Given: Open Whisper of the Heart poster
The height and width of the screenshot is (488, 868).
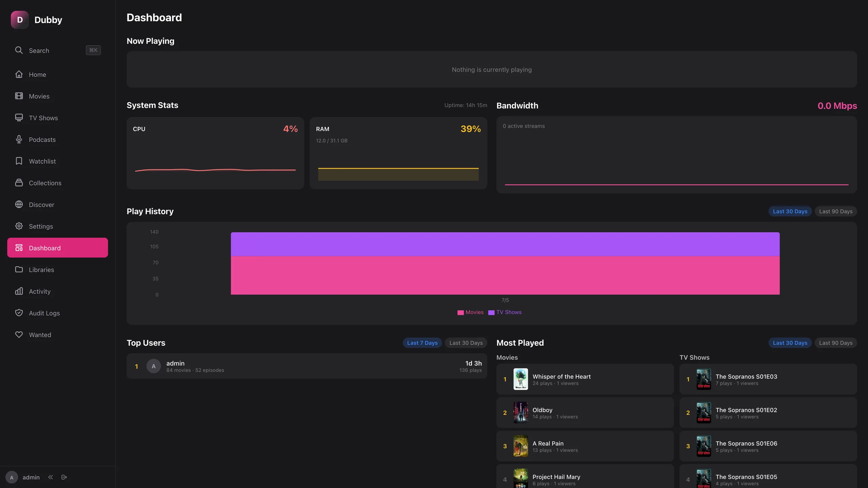Looking at the screenshot, I should (520, 379).
